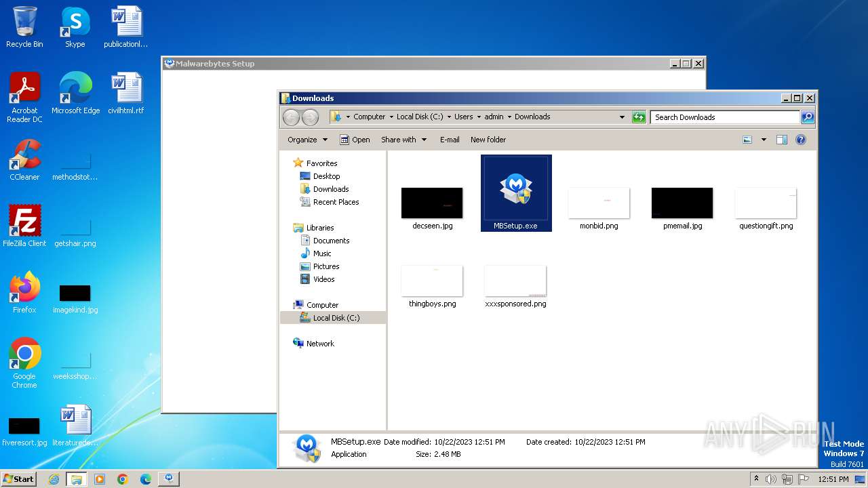Click the search magnifier icon

click(x=807, y=117)
